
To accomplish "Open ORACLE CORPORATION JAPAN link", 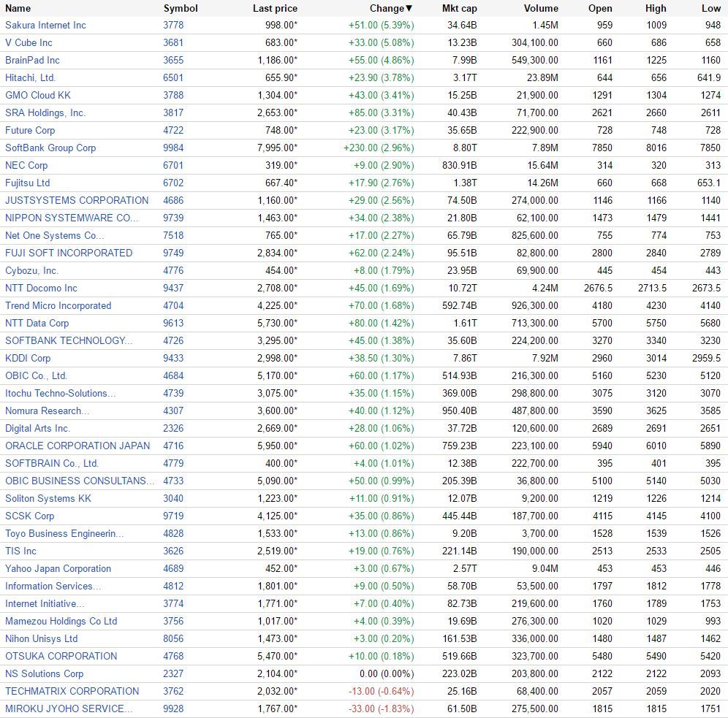I will (x=77, y=446).
